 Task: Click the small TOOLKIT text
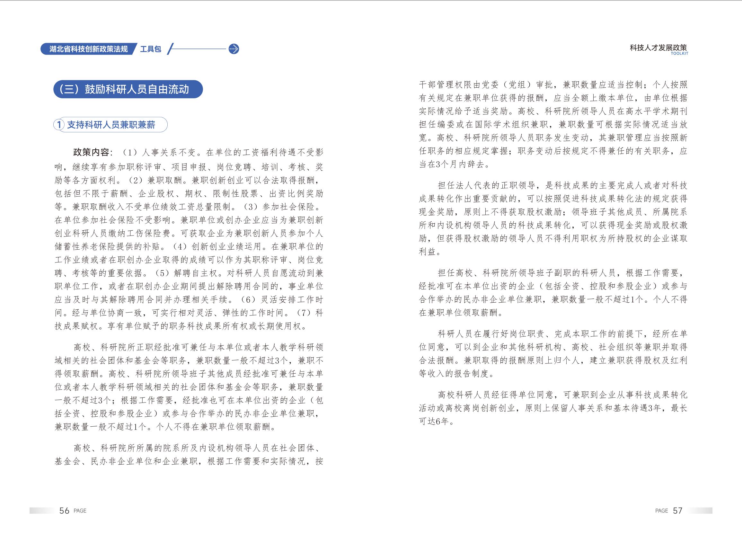[x=679, y=54]
